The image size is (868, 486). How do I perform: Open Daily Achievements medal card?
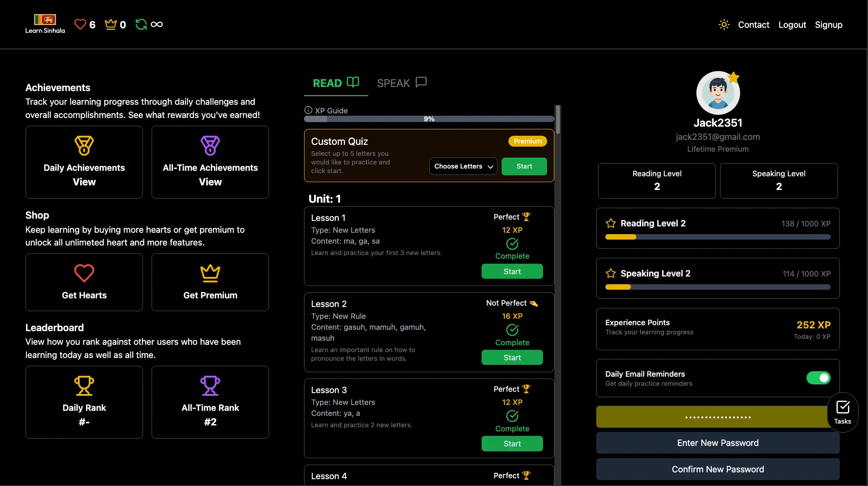[x=84, y=162]
